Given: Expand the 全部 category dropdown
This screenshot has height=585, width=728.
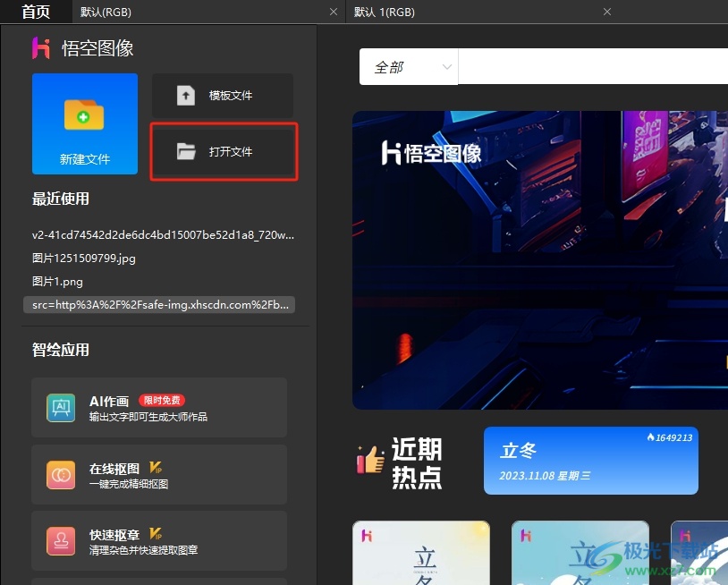Looking at the screenshot, I should click(x=409, y=67).
